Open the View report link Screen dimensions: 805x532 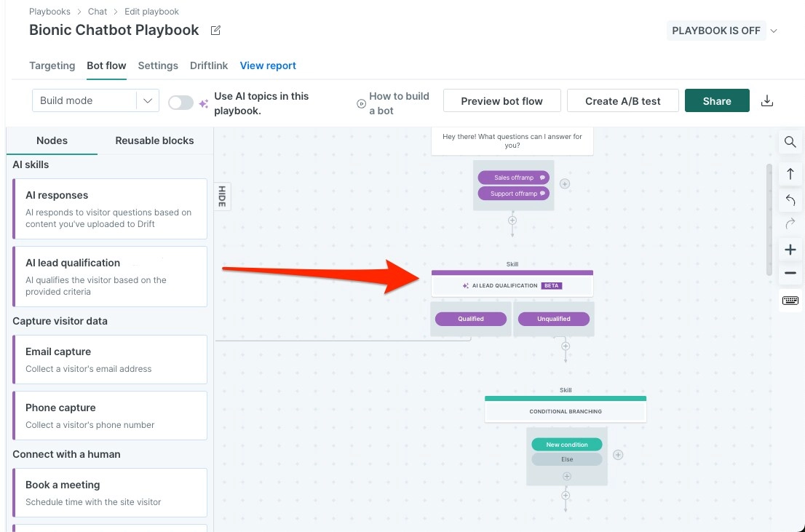(268, 65)
